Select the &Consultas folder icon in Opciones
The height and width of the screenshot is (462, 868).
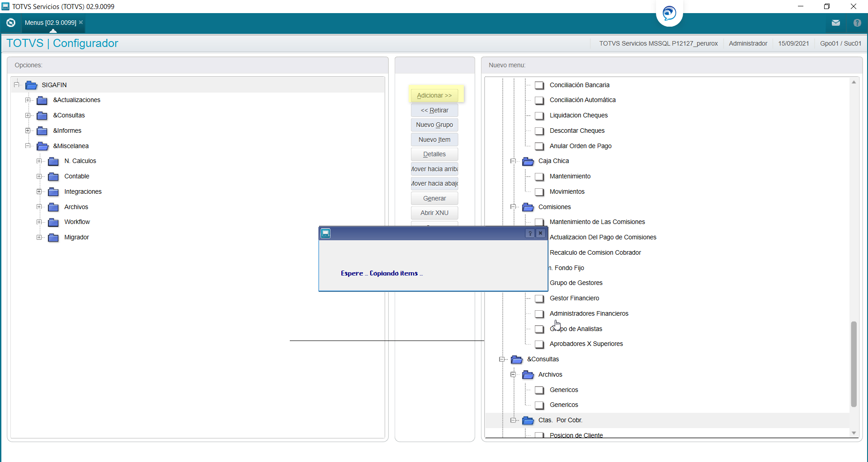click(x=42, y=116)
